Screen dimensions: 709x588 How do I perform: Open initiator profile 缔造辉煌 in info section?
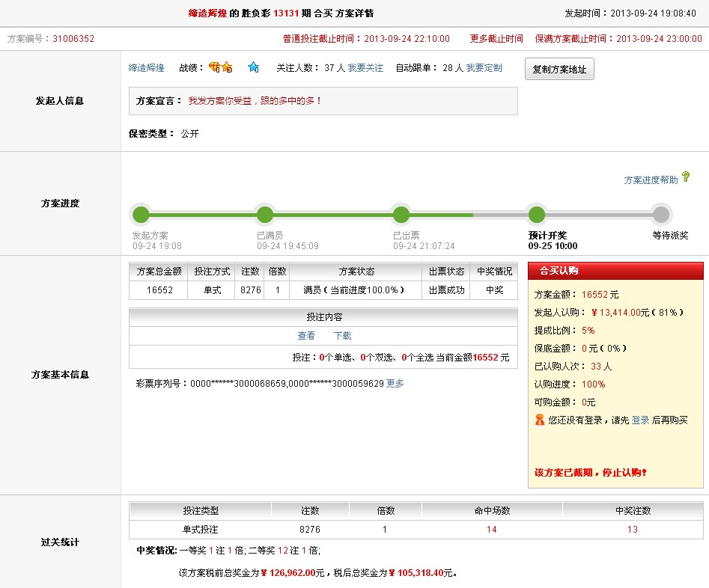(146, 68)
